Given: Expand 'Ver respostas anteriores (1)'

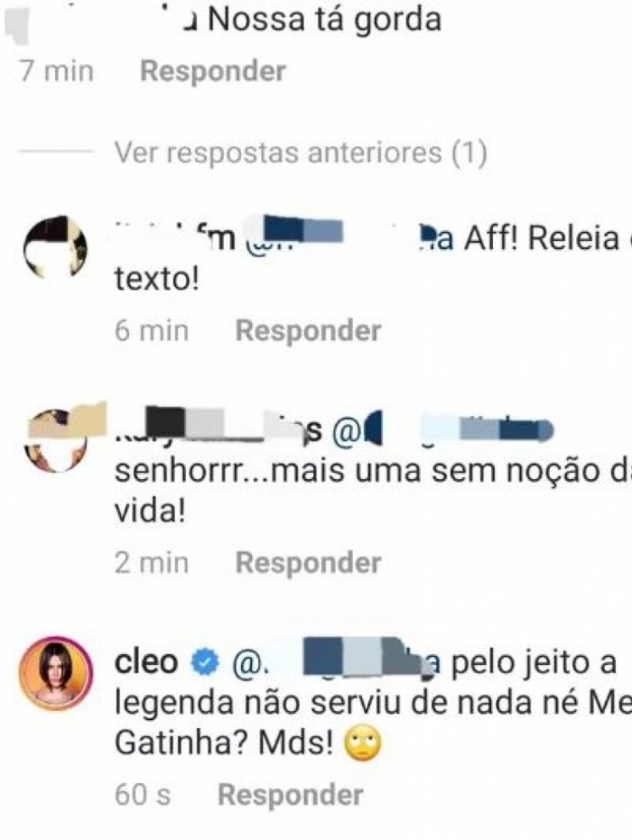Looking at the screenshot, I should coord(301,152).
